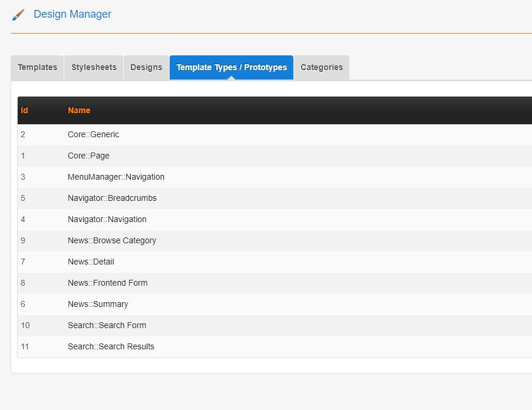Open News::Browse Category entry
The width and height of the screenshot is (532, 410).
pyautogui.click(x=111, y=240)
